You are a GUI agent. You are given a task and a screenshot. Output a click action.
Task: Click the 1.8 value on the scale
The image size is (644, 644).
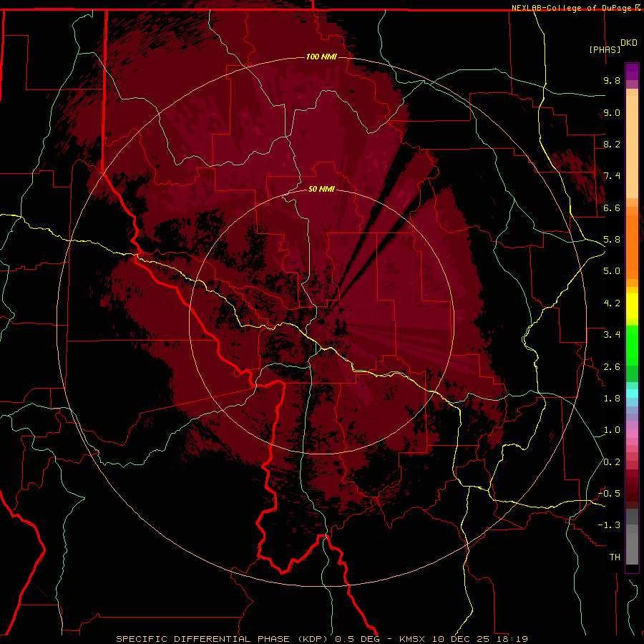point(612,399)
